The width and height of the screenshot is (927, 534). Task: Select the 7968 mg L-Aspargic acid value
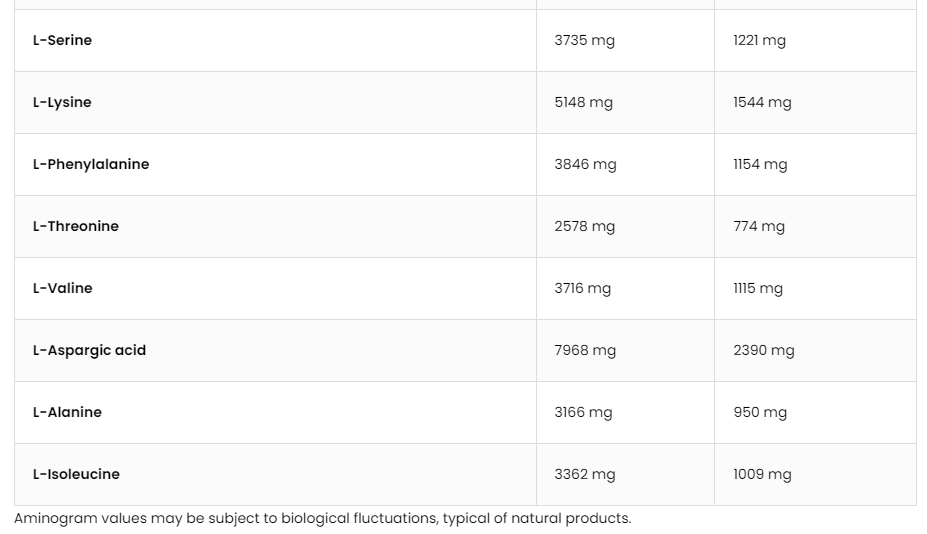tap(585, 350)
